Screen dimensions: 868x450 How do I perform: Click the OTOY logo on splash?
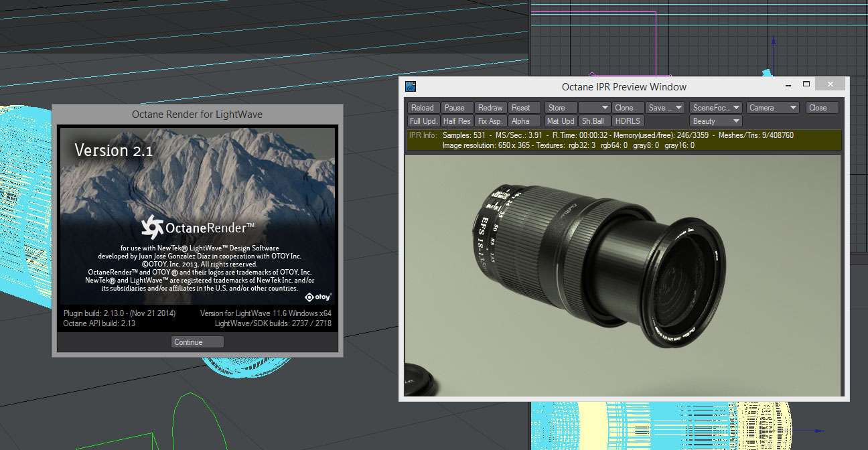coord(318,297)
